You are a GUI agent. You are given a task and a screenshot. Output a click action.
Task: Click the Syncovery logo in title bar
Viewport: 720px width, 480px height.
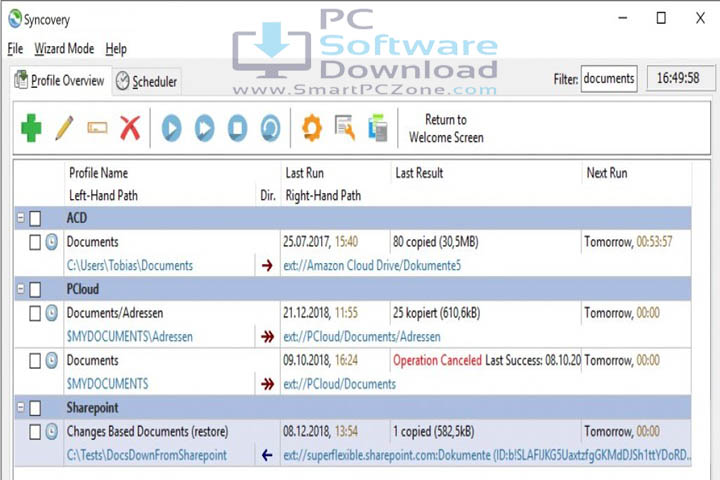[x=15, y=19]
